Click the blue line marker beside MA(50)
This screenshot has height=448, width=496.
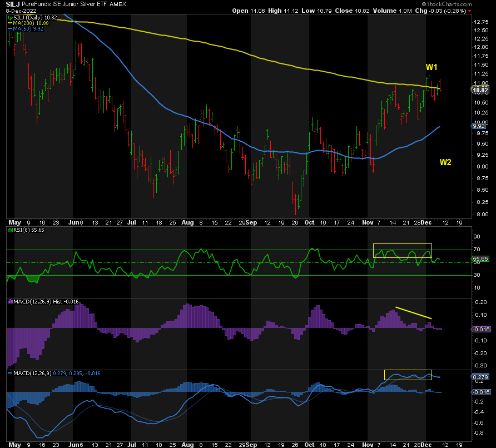10,28
